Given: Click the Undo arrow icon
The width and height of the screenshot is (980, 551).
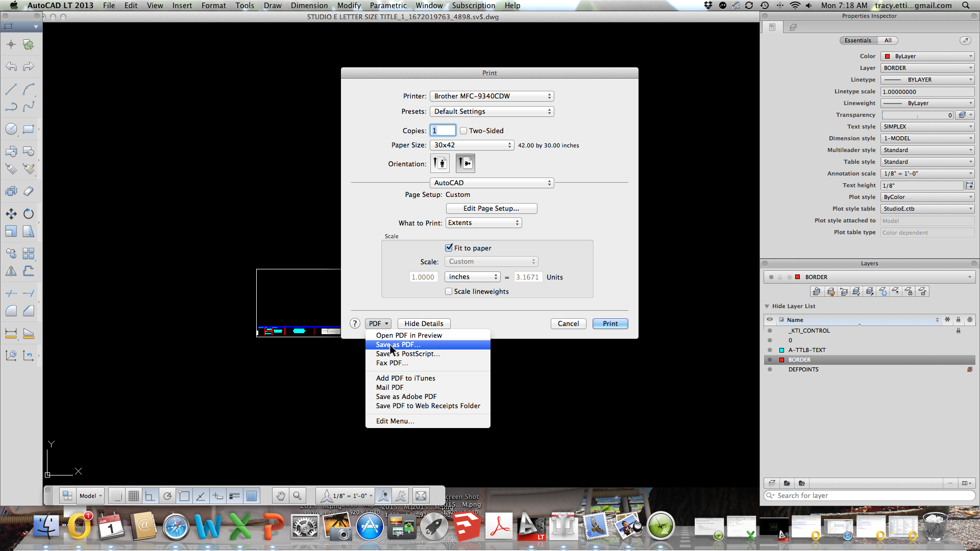Looking at the screenshot, I should (11, 67).
